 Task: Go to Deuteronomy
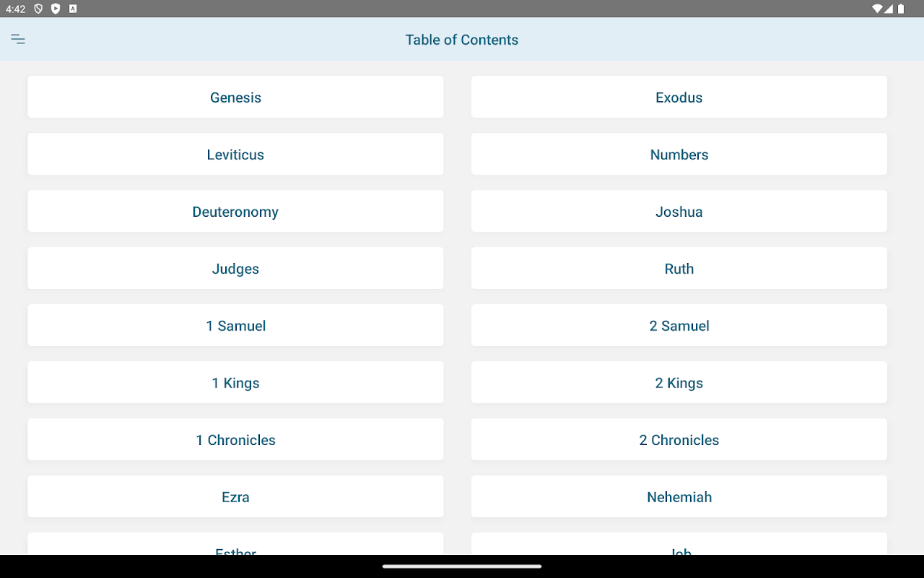(235, 211)
